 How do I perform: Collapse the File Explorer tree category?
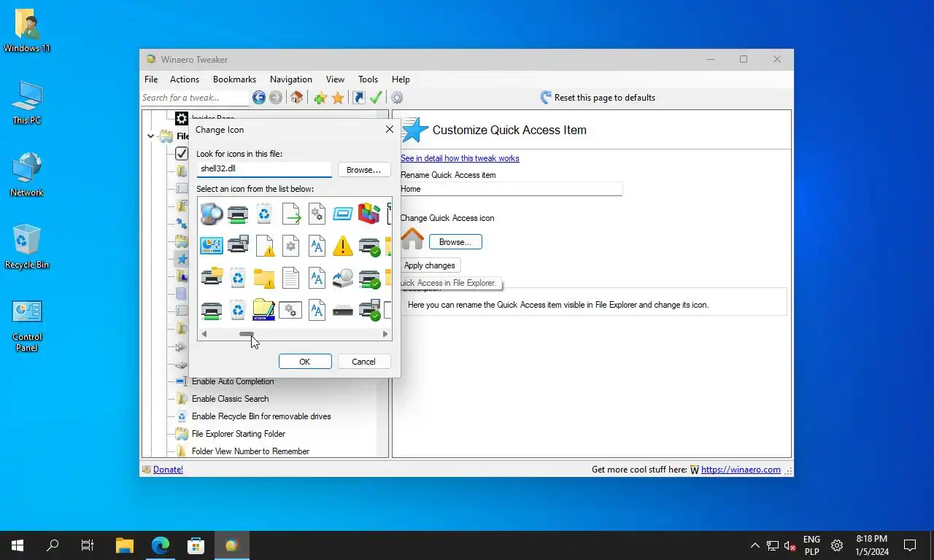151,136
